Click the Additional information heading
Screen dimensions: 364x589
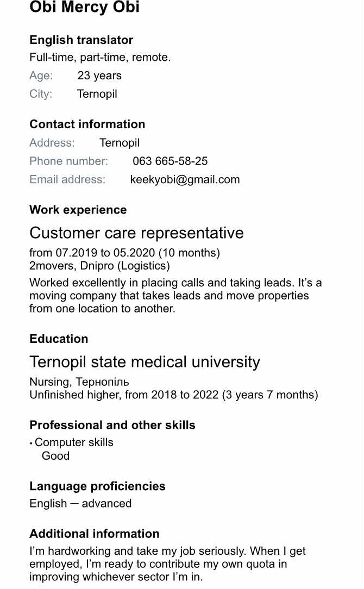pos(95,534)
